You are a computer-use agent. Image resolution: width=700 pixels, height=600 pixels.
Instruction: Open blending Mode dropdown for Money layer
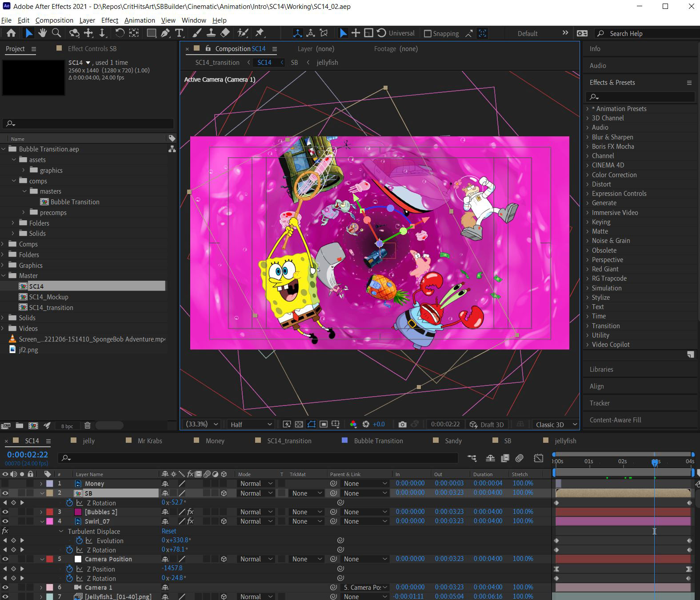tap(256, 484)
